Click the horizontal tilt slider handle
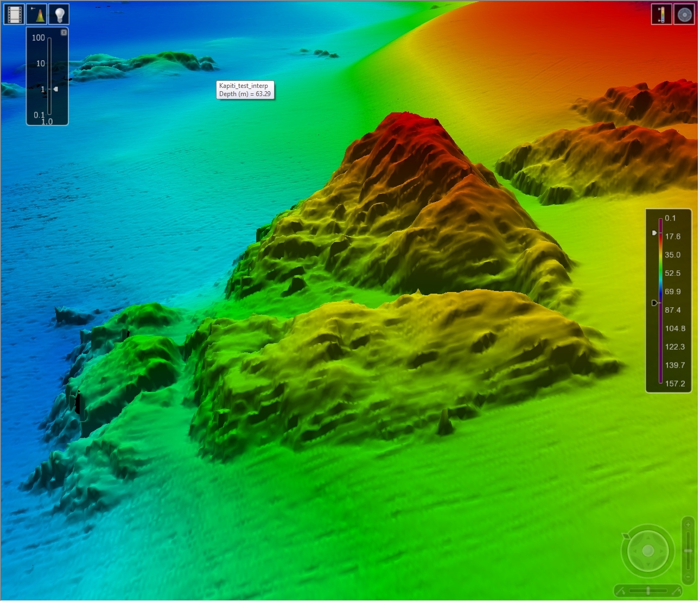This screenshot has height=602, width=700. point(648,591)
